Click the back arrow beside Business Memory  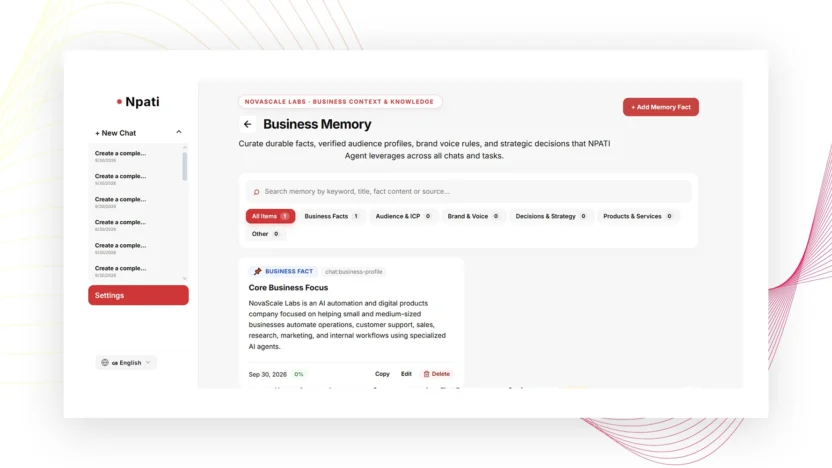(x=247, y=124)
